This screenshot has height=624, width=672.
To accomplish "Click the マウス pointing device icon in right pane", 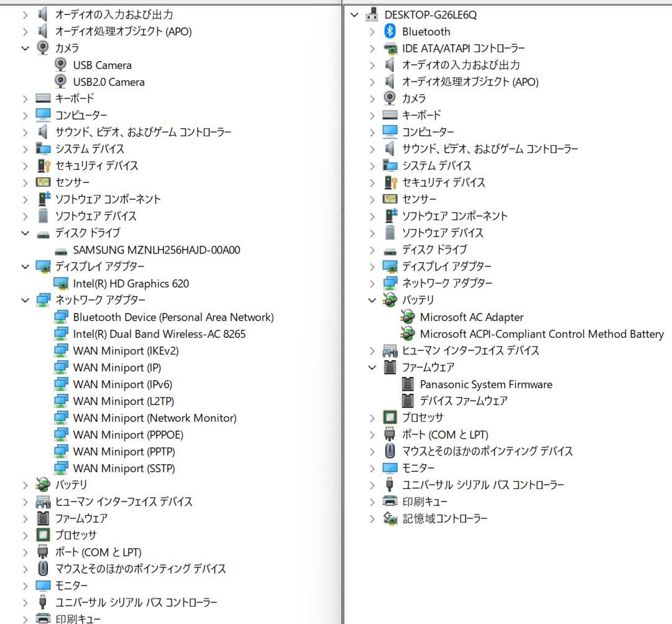I will pos(390,451).
